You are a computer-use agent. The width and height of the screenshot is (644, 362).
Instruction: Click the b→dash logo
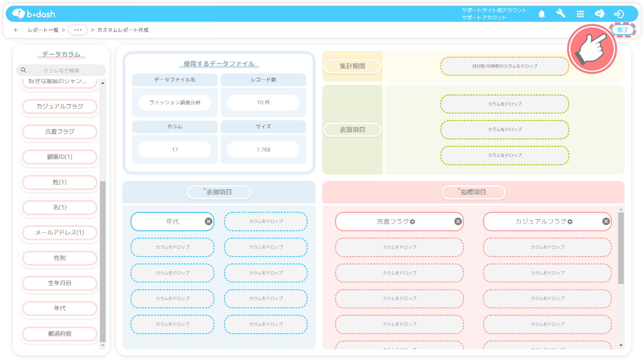click(34, 14)
